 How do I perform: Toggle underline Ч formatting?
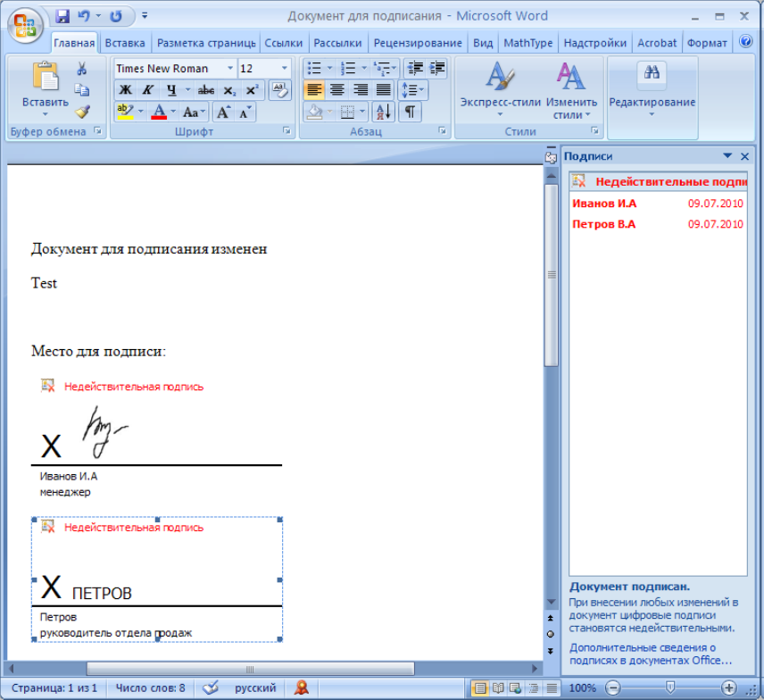pos(171,90)
